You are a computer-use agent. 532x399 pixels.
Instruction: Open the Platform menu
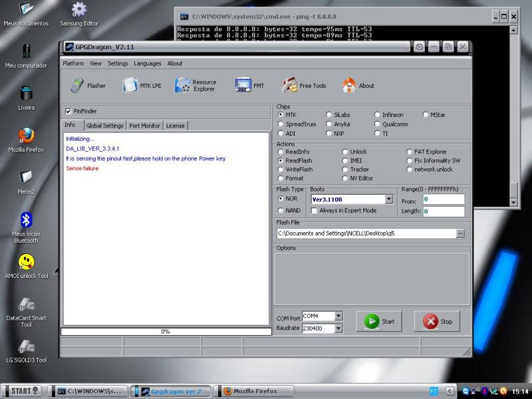tap(73, 63)
